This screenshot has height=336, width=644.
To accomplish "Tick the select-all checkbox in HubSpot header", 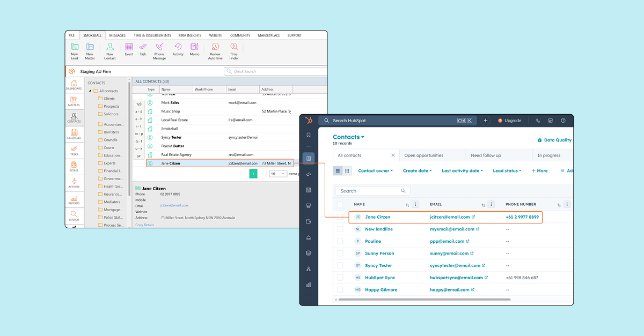I will 340,204.
